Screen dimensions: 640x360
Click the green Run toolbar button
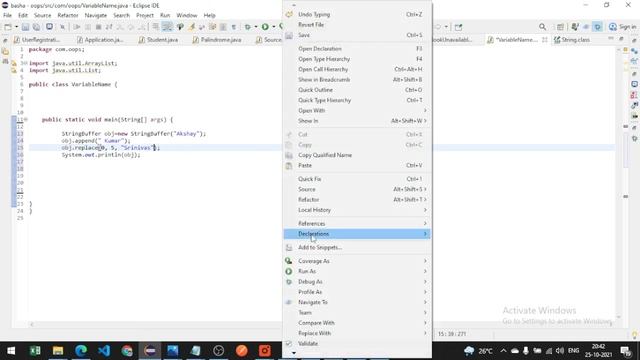click(265, 27)
